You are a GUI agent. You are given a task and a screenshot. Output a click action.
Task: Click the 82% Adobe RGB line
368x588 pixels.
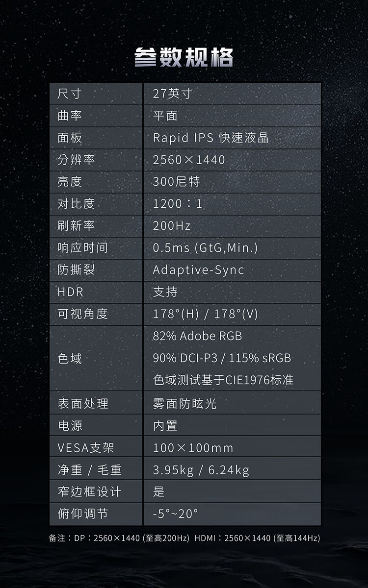[x=197, y=336]
